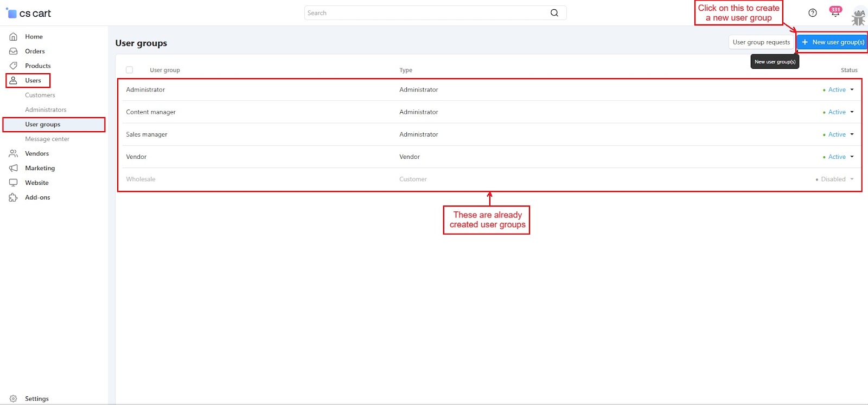Click the Settings gear icon
Screen dimensions: 868x405
(x=14, y=398)
